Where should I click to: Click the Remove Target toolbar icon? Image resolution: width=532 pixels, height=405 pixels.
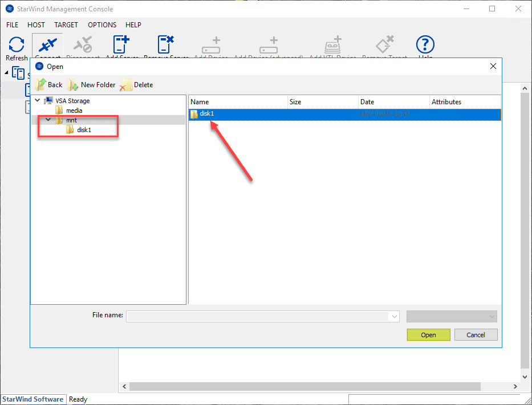click(384, 44)
